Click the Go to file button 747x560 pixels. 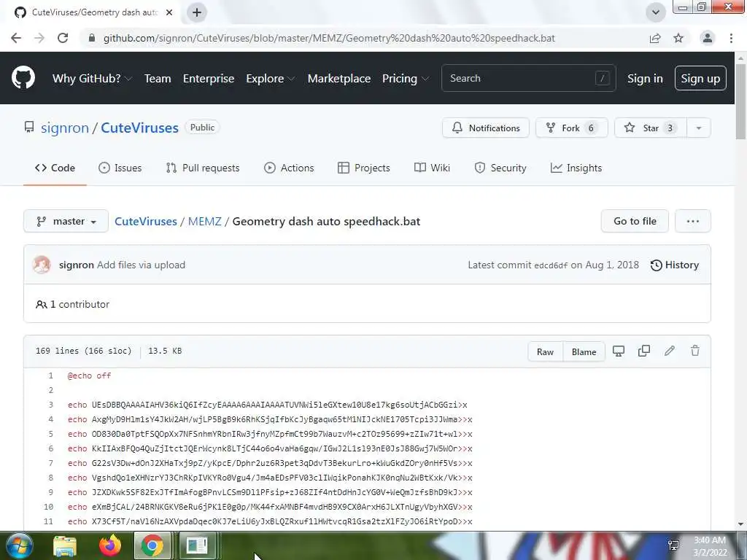point(635,222)
